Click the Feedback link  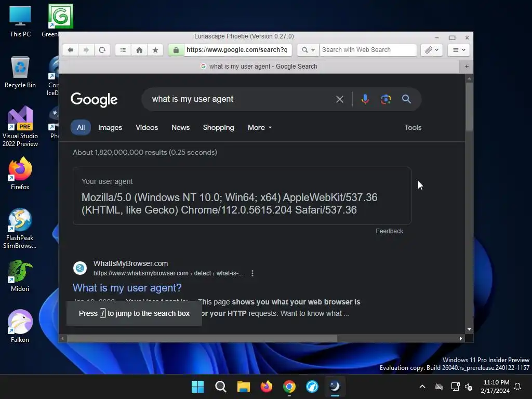pyautogui.click(x=390, y=231)
